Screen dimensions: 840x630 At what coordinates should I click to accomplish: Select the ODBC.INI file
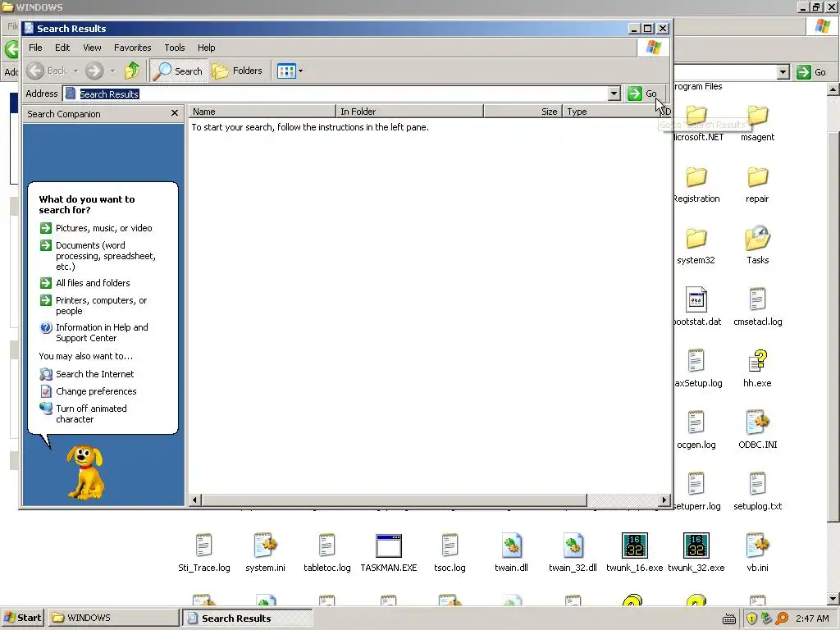pyautogui.click(x=757, y=431)
